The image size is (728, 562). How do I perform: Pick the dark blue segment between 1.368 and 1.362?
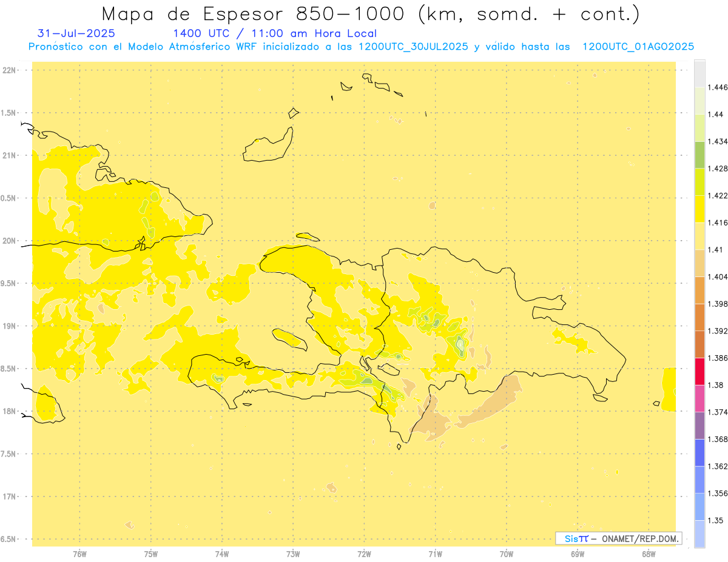click(699, 452)
